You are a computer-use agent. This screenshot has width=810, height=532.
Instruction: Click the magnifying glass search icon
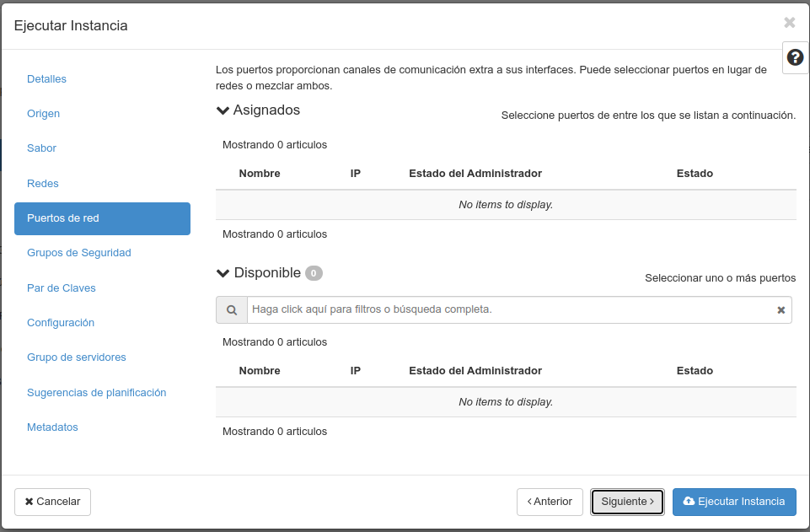point(231,309)
